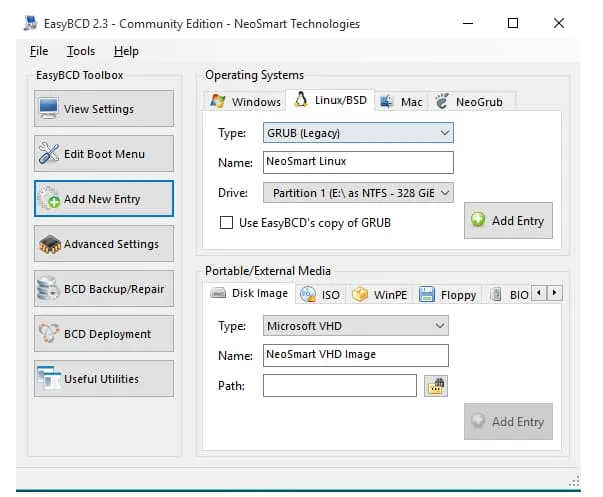Image resolution: width=603 pixels, height=497 pixels.
Task: Click the BCD Deployment icon
Action: (49, 333)
